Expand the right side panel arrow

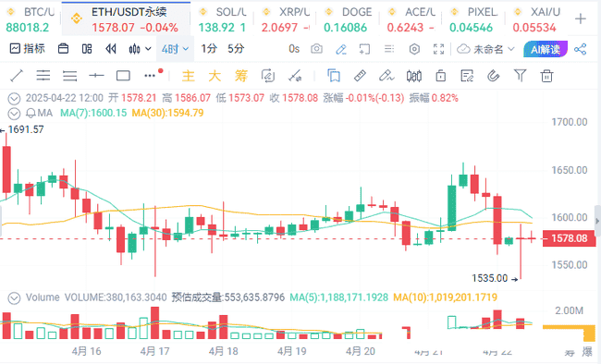pyautogui.click(x=597, y=221)
